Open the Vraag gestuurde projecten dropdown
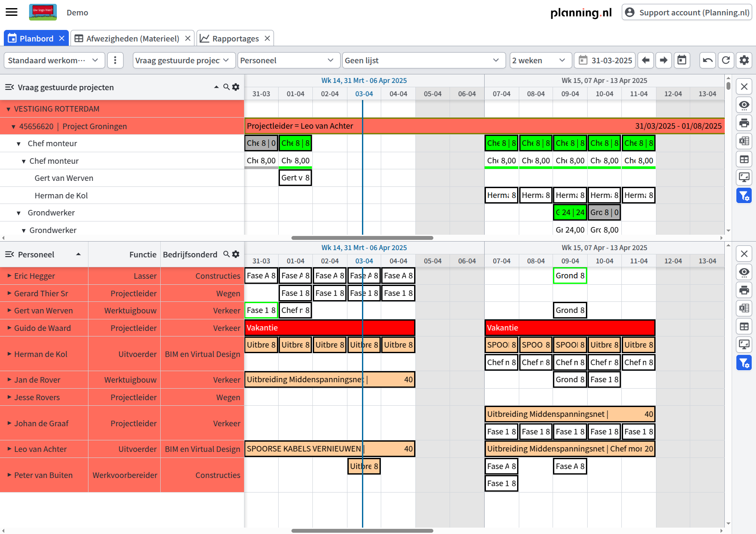Screen dimensions: 756x534 pos(184,60)
